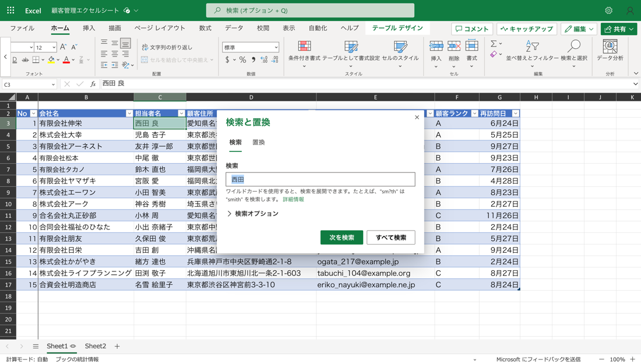Open the データ ribbon tab
Image resolution: width=641 pixels, height=364 pixels.
234,28
